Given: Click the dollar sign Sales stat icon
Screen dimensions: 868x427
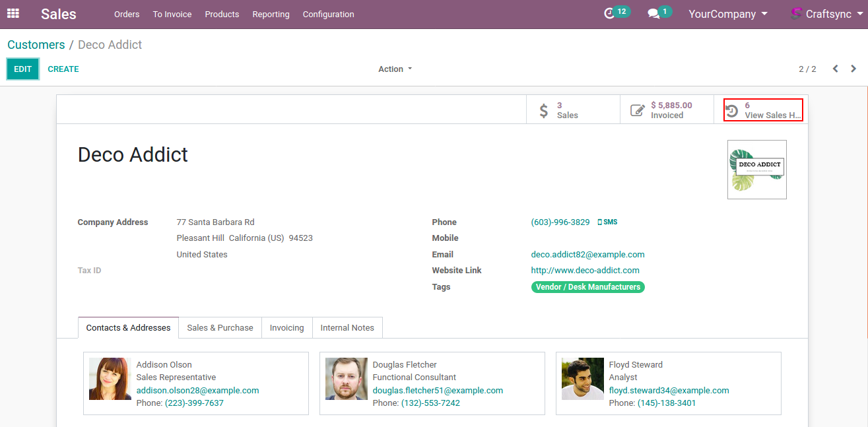Looking at the screenshot, I should [544, 110].
